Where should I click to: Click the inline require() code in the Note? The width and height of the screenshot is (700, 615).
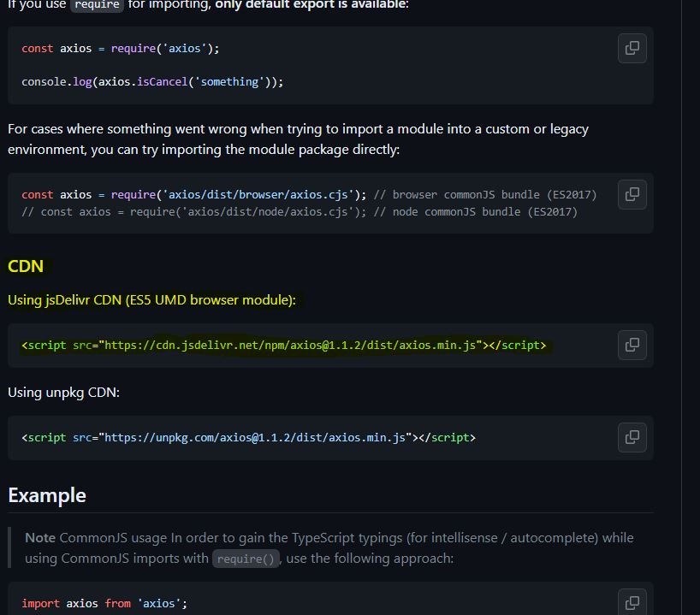tap(246, 559)
